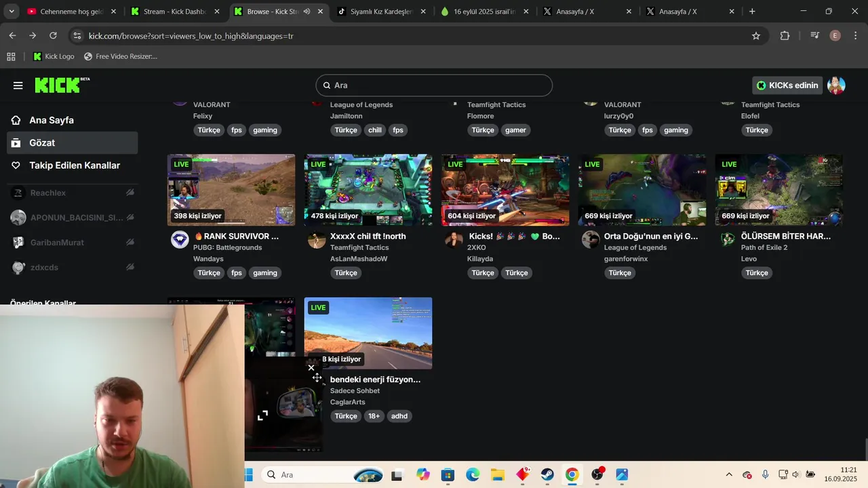Click Killayda streamer avatar
868x488 pixels.
coord(454,240)
